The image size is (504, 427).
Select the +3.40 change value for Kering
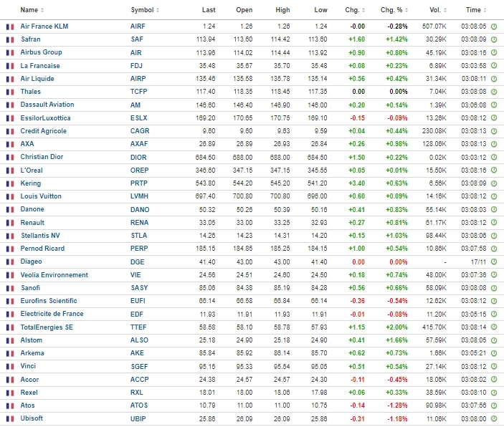pos(357,183)
